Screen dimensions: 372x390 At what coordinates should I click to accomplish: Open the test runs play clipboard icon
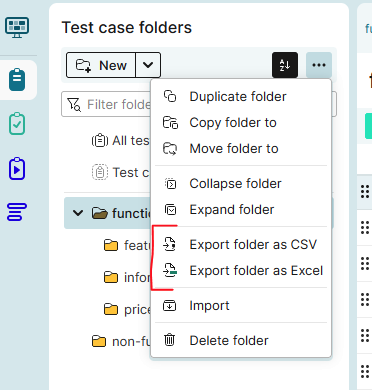pyautogui.click(x=17, y=169)
